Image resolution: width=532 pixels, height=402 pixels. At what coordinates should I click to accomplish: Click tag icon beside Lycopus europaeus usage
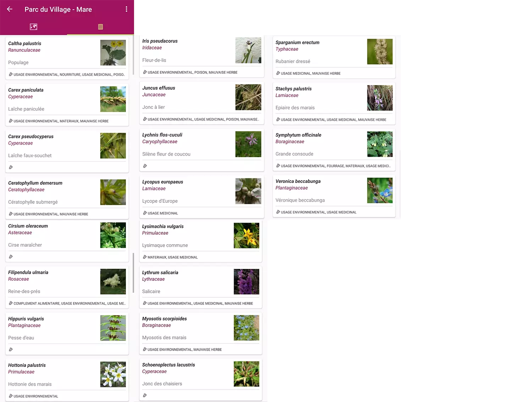click(x=145, y=213)
